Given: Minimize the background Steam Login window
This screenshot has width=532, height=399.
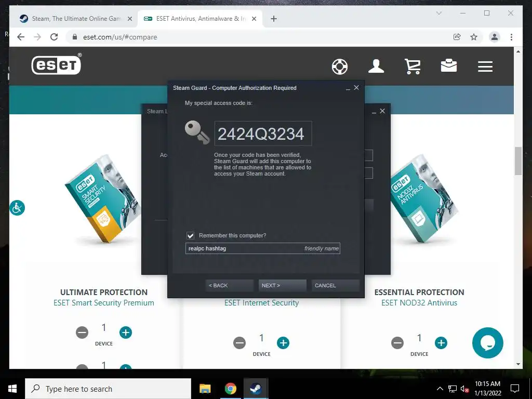Looking at the screenshot, I should 374,112.
